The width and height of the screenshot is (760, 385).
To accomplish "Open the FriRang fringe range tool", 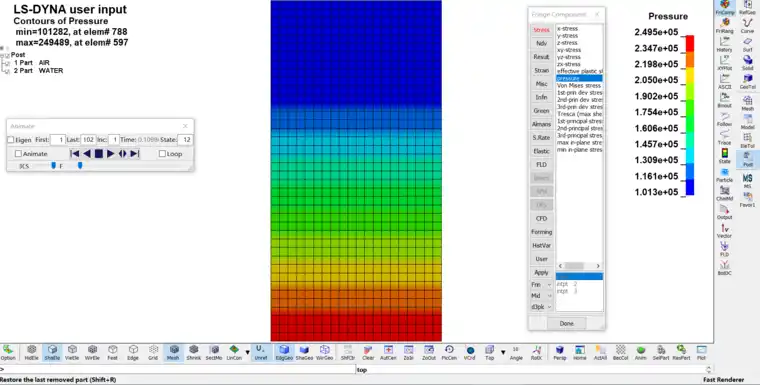I will 725,25.
